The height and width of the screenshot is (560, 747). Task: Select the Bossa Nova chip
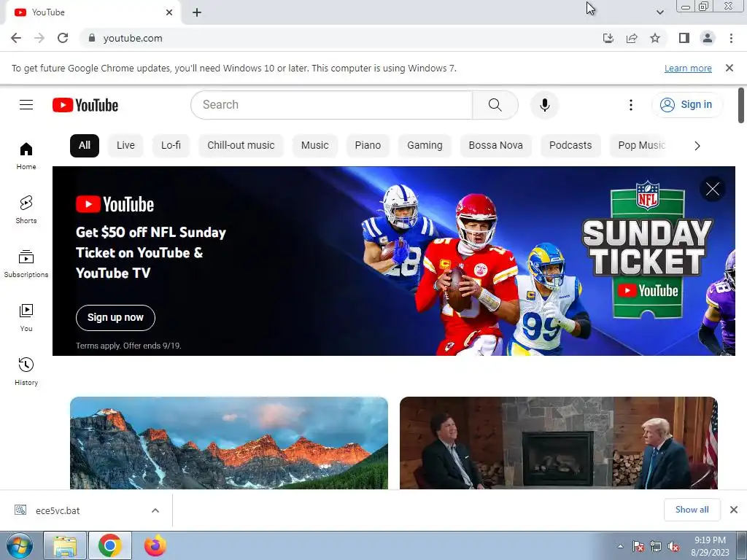(496, 146)
